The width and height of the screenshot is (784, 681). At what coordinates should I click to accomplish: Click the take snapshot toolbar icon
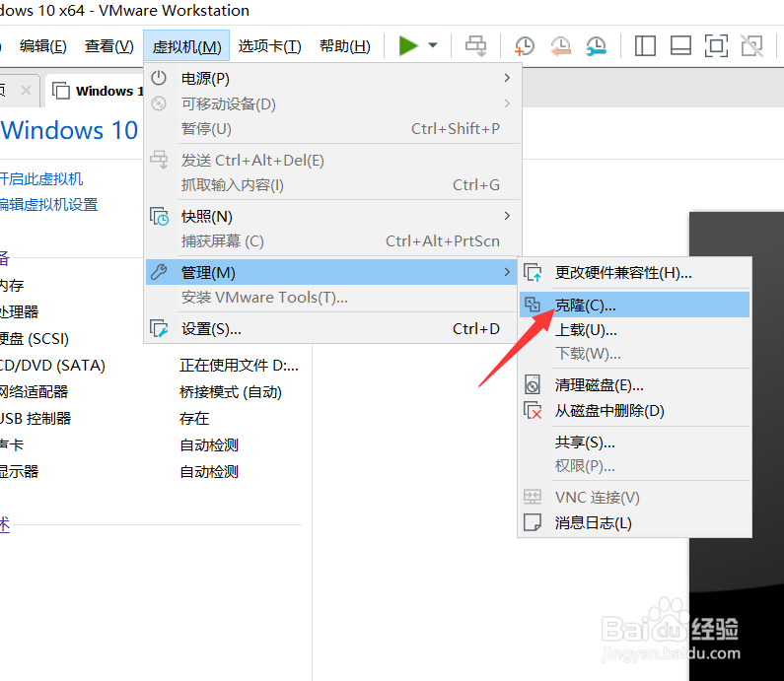click(x=524, y=46)
